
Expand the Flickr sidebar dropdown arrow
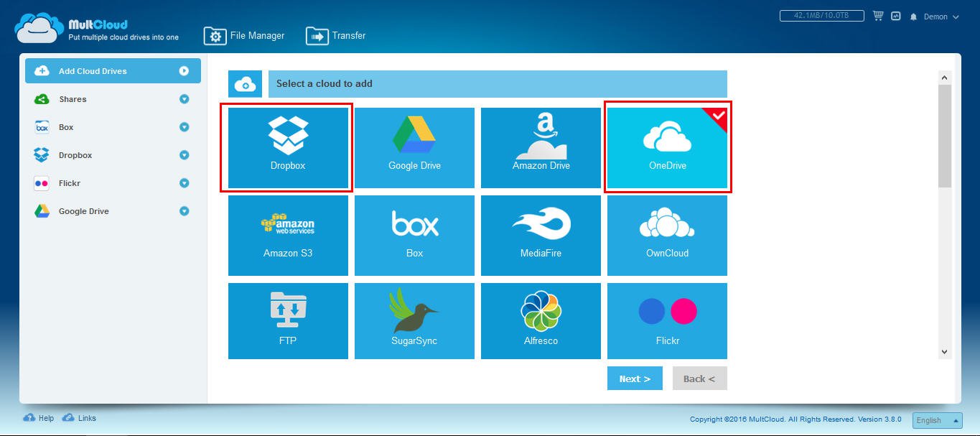point(184,183)
